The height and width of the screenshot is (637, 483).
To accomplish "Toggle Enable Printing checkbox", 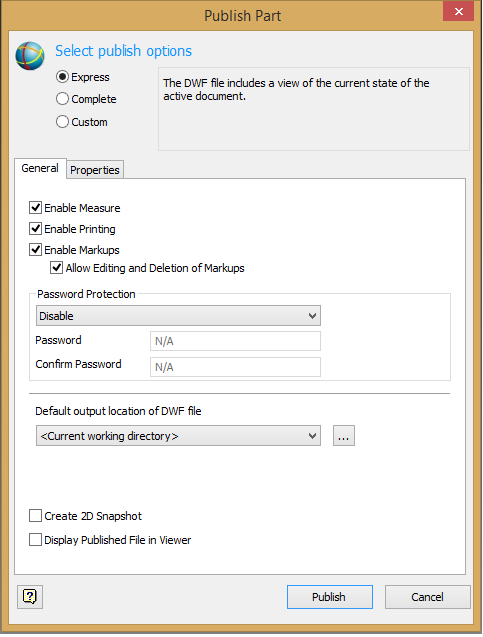I will tap(35, 229).
